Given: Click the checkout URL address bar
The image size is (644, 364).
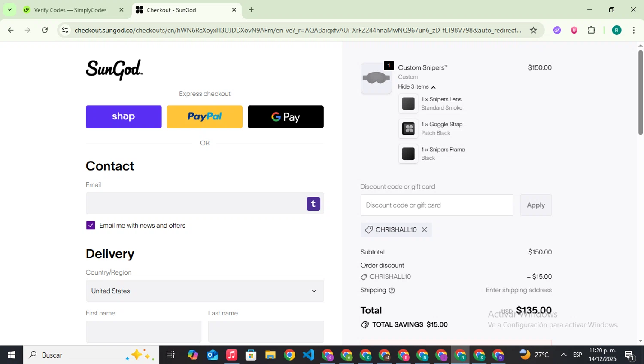Looking at the screenshot, I should [x=298, y=30].
